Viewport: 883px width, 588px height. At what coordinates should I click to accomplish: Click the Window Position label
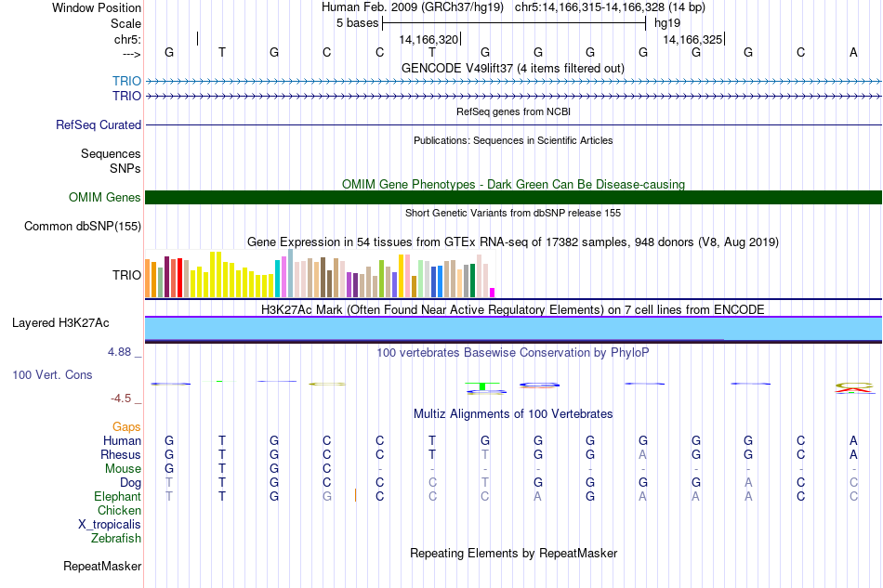point(97,7)
